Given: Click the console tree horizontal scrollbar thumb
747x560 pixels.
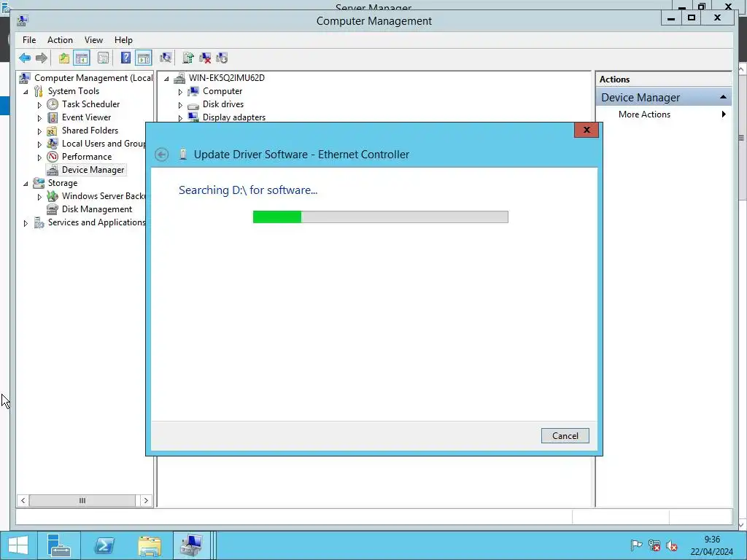Looking at the screenshot, I should 82,500.
